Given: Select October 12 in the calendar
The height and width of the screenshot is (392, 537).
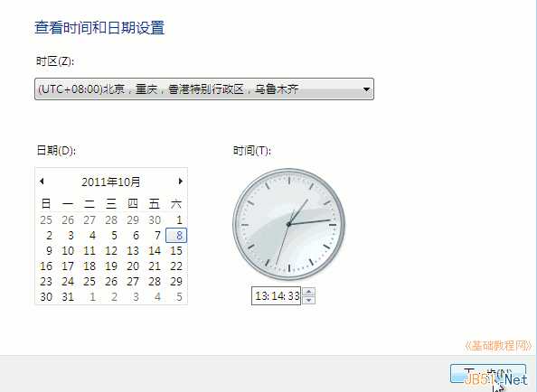Looking at the screenshot, I should point(111,251).
